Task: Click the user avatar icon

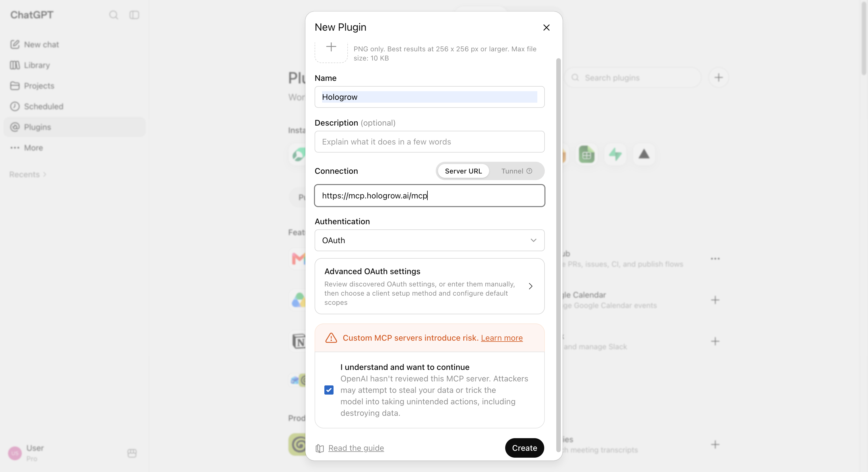Action: tap(15, 453)
